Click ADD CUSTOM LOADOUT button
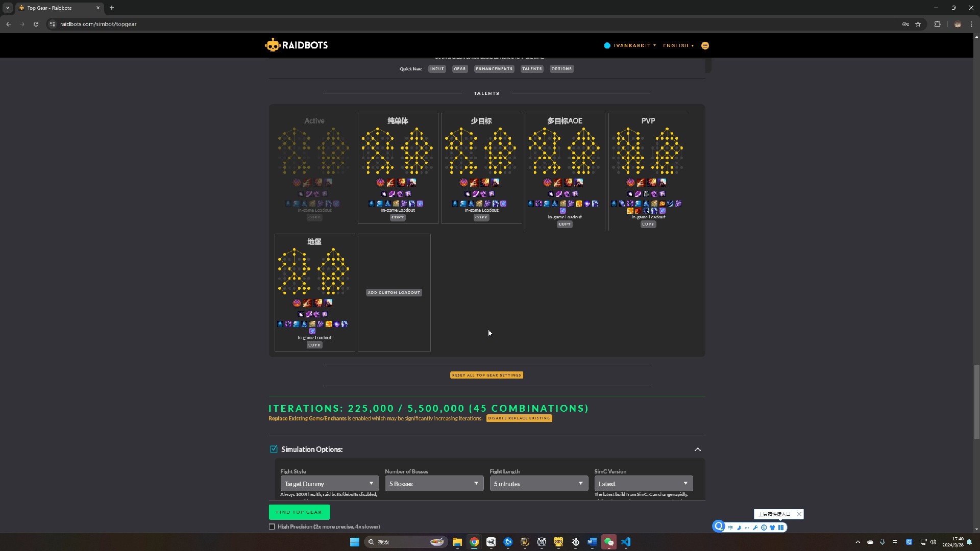Viewport: 980px width, 551px height. coord(394,292)
